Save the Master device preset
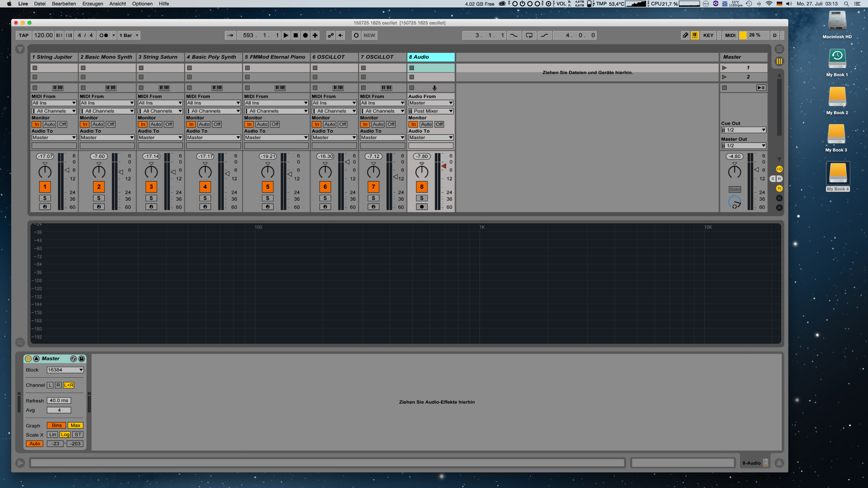Viewport: 868px width, 488px height. [82, 359]
